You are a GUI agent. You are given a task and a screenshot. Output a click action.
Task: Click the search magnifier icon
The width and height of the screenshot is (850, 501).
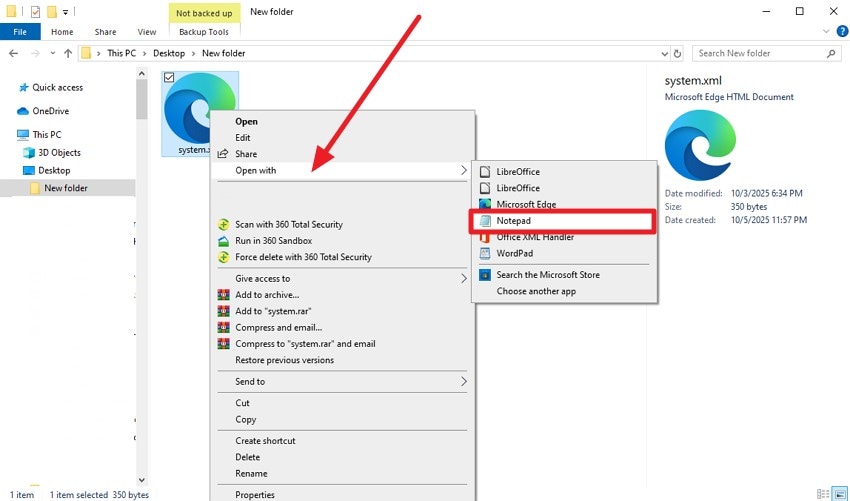831,53
